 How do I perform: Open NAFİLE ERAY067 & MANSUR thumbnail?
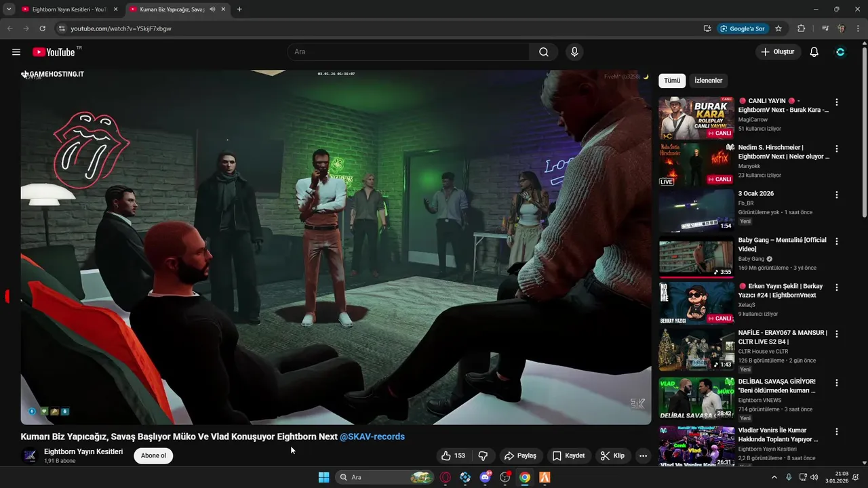696,350
